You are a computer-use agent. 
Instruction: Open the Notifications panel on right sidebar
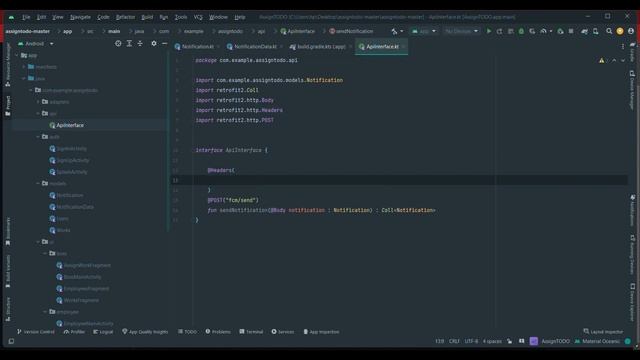tap(632, 210)
